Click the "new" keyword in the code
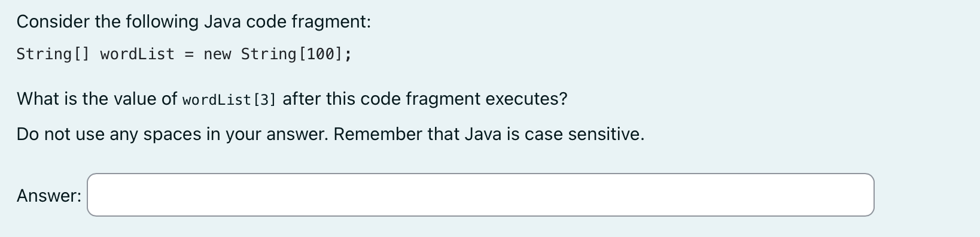980x237 pixels. click(217, 54)
